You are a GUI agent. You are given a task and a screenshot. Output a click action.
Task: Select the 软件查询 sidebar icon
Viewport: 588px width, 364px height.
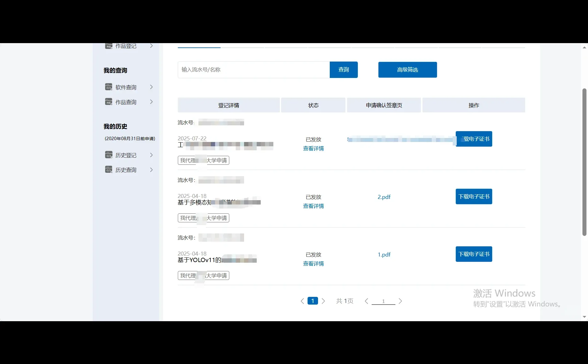tap(108, 87)
